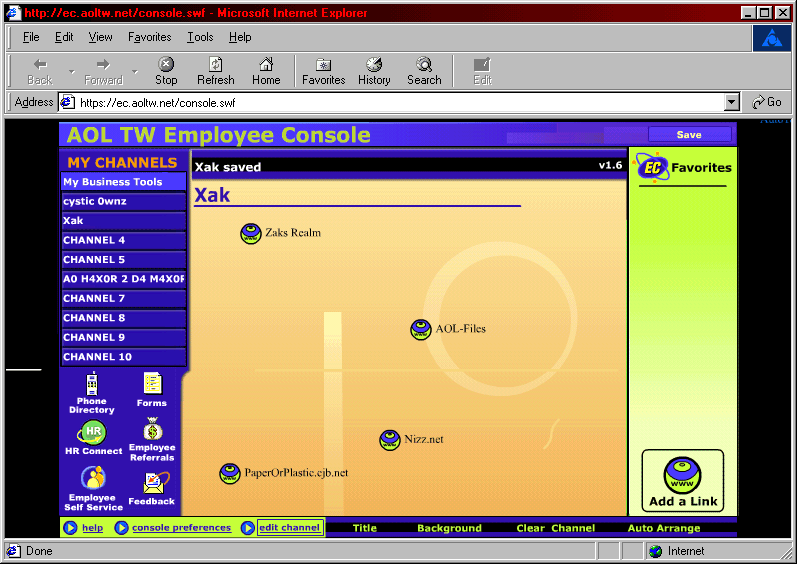This screenshot has height=564, width=797.
Task: Open the Favorites menu
Action: click(x=149, y=37)
